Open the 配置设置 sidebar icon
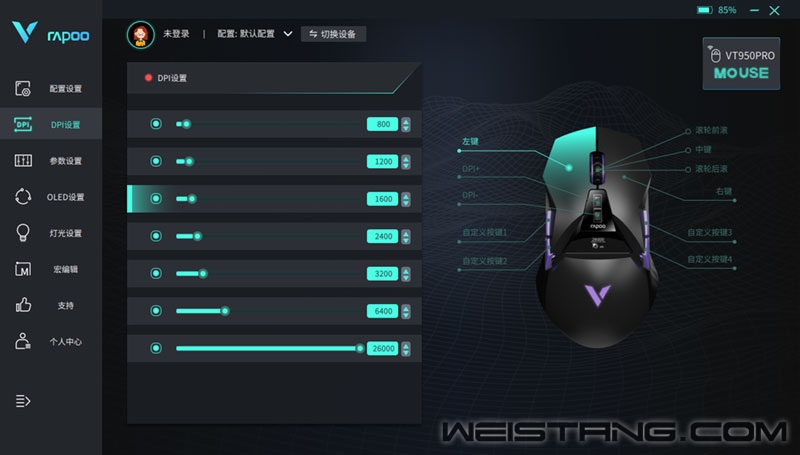800x455 pixels. click(23, 88)
